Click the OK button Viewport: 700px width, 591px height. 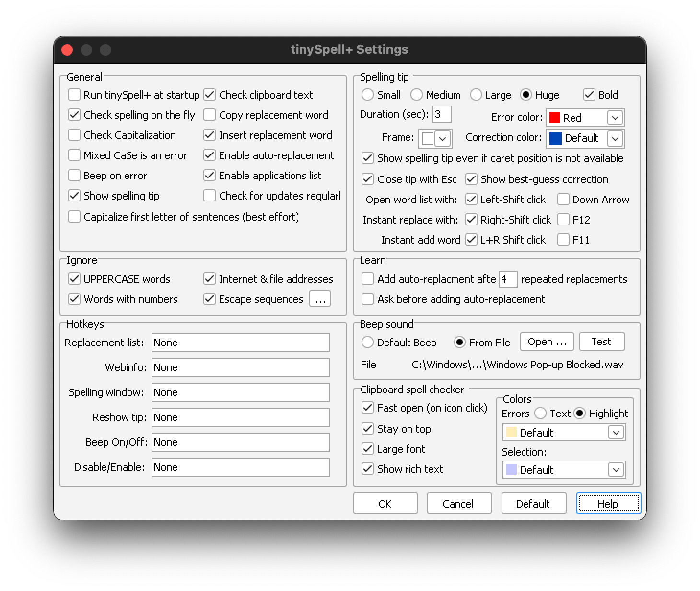(x=385, y=504)
